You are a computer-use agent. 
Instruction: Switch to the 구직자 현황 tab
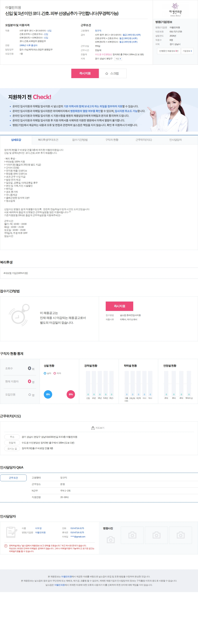click(x=112, y=140)
